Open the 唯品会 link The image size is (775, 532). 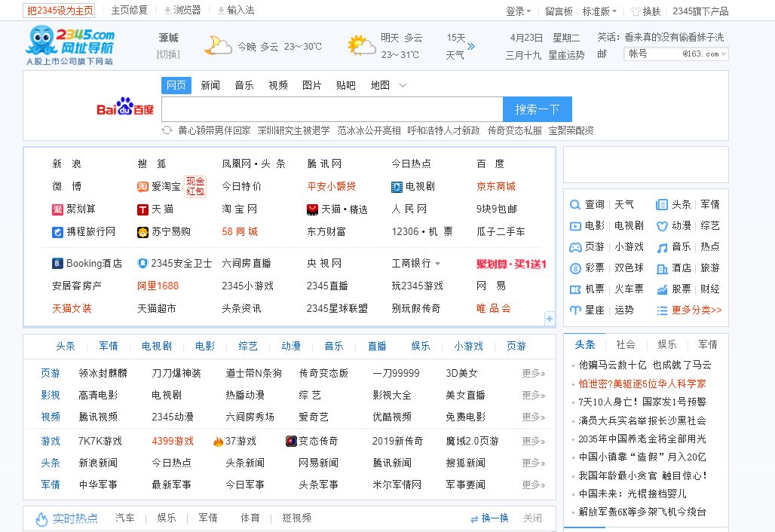tap(493, 308)
